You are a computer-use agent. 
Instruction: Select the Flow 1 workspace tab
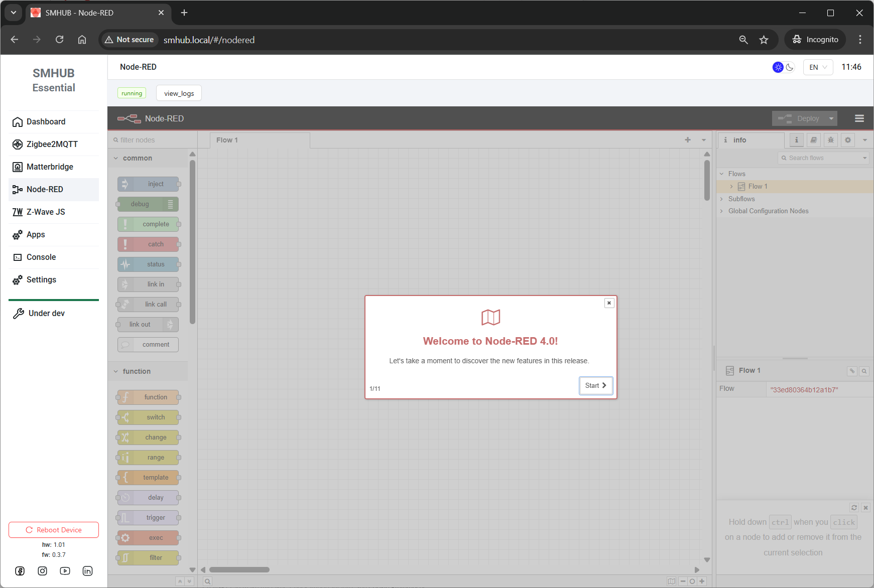tap(227, 140)
